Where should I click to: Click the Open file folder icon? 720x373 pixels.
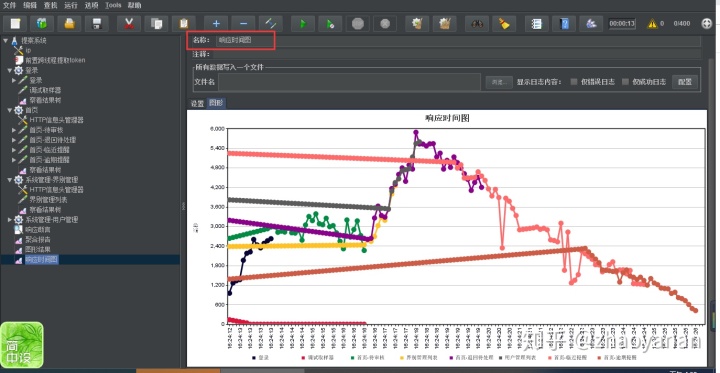69,23
